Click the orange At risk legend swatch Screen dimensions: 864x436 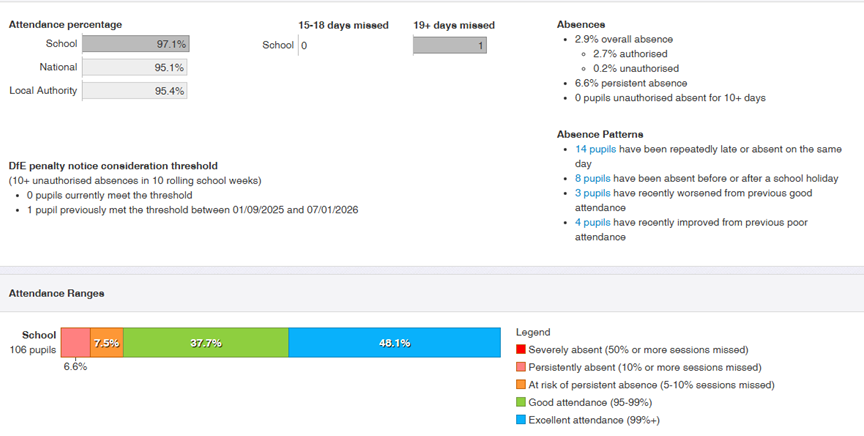(521, 385)
